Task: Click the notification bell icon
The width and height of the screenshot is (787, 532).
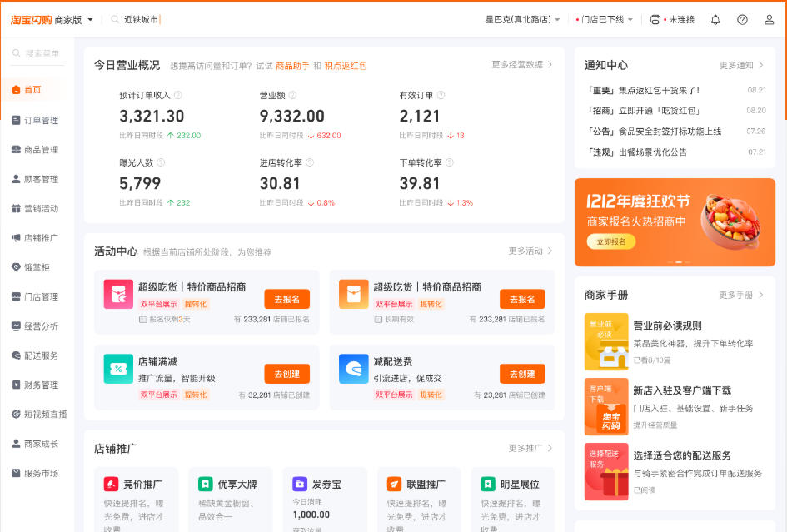Action: 715,19
